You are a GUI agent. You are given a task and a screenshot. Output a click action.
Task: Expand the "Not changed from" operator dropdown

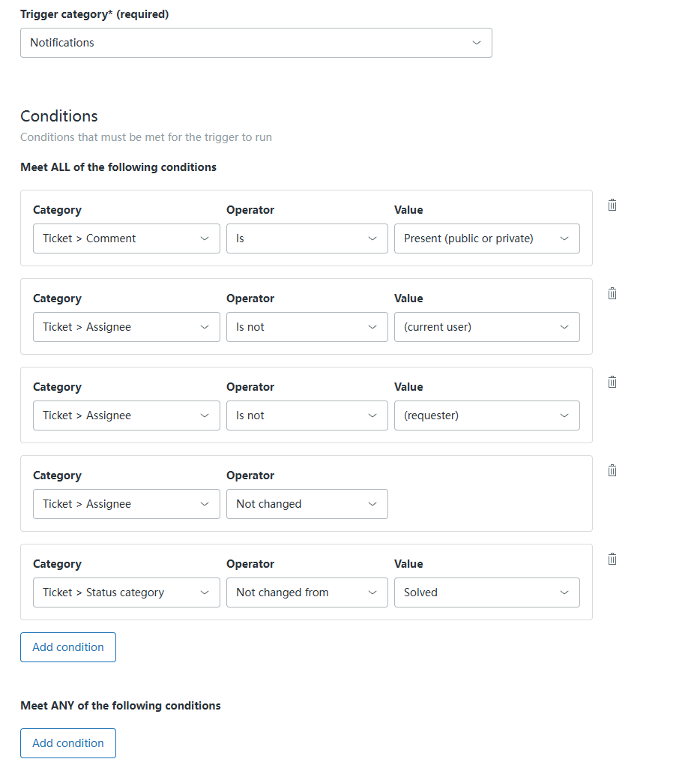[x=307, y=592]
